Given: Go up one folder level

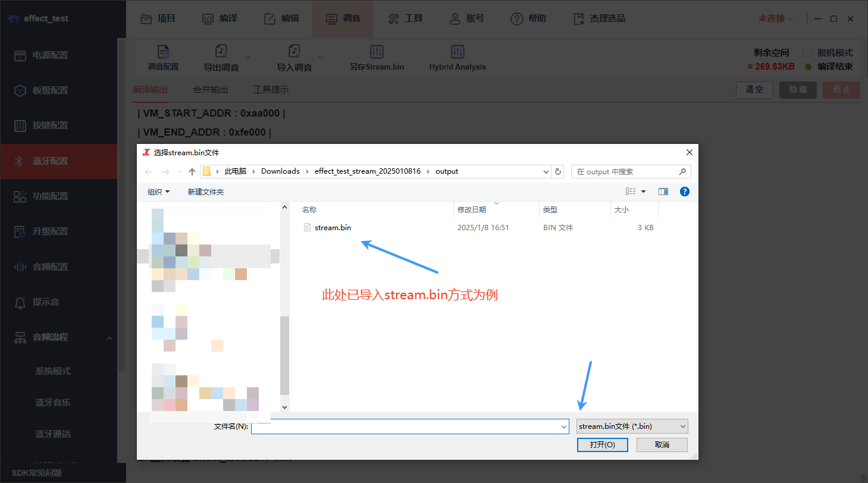Looking at the screenshot, I should click(x=192, y=171).
